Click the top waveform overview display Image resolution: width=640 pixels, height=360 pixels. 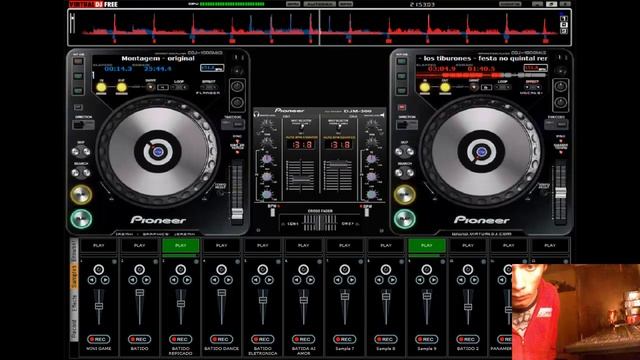point(319,27)
